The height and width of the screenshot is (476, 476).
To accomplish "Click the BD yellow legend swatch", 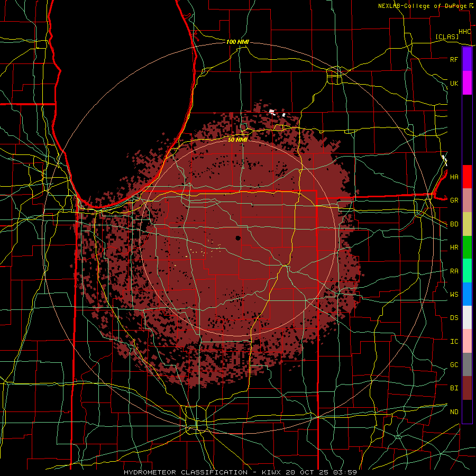I will click(x=467, y=224).
